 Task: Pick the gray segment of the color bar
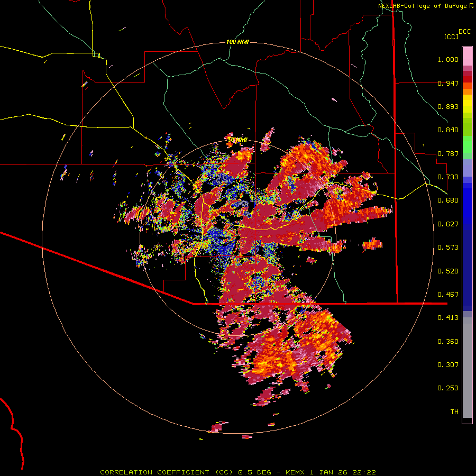[467, 368]
